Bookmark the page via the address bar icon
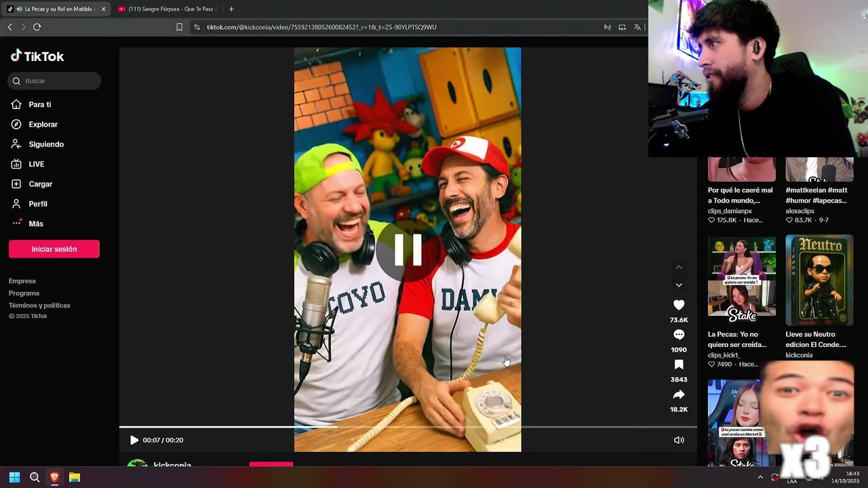This screenshot has height=488, width=868. pyautogui.click(x=179, y=27)
